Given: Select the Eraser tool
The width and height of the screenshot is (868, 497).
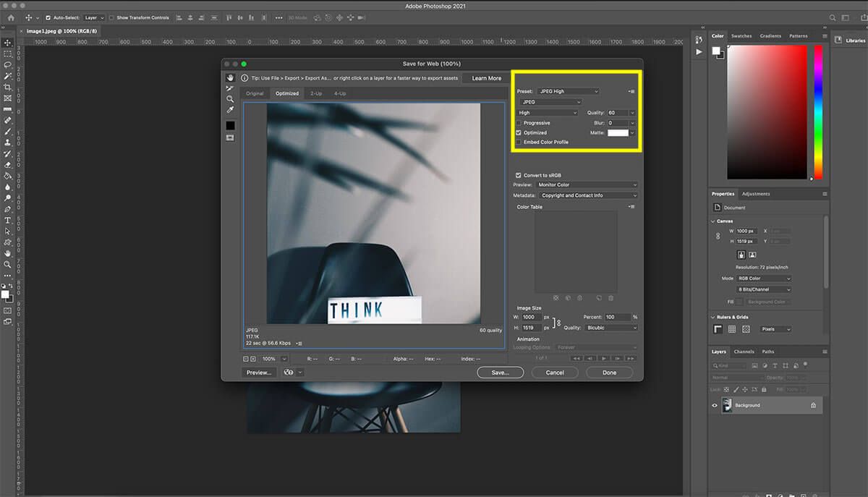Looking at the screenshot, I should click(7, 164).
